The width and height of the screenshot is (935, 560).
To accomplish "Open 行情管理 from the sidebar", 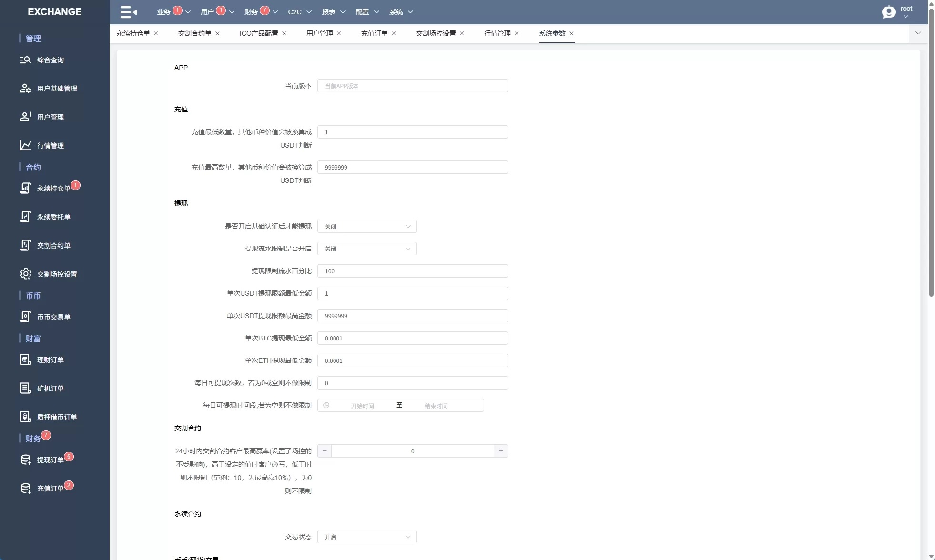I will tap(50, 146).
